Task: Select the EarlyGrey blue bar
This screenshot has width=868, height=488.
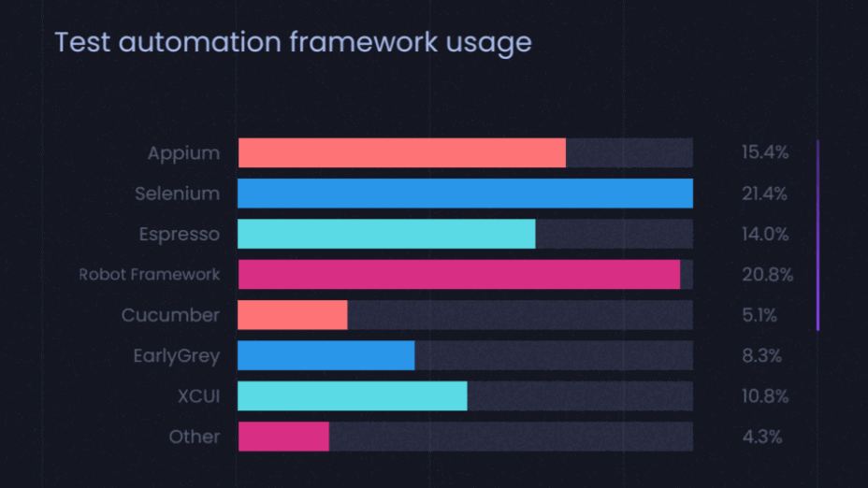Action: 325,355
